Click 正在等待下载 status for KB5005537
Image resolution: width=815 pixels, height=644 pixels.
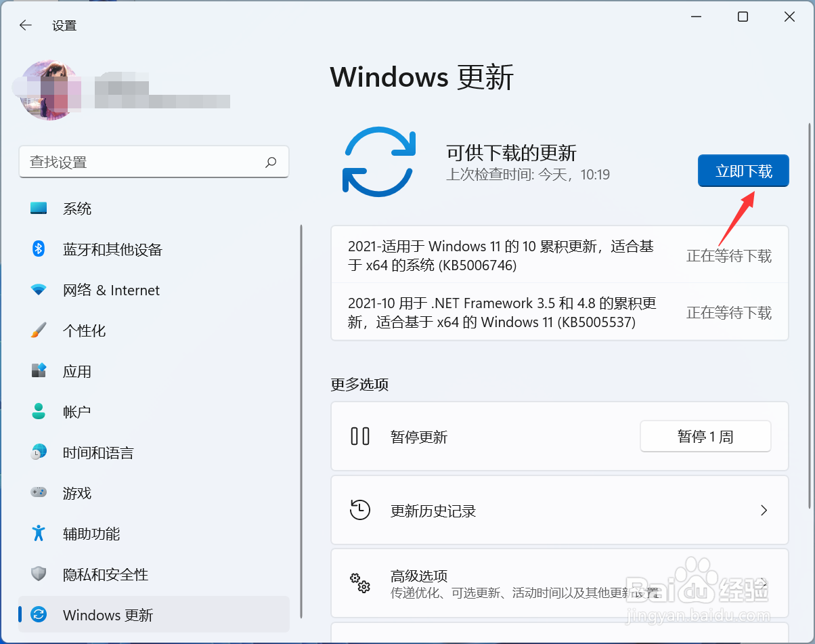click(x=729, y=313)
